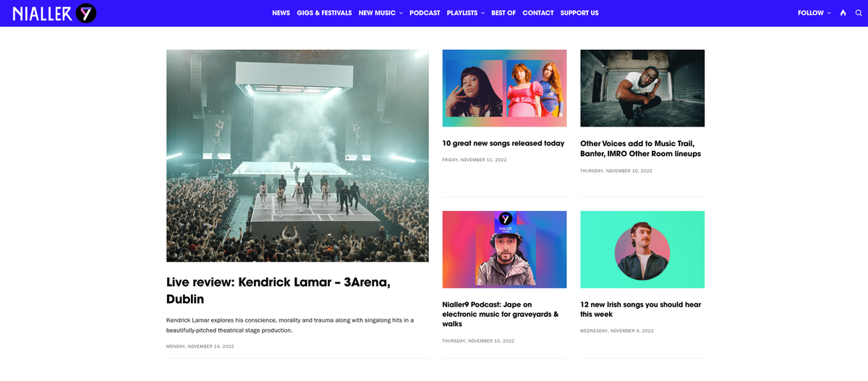
Task: Click the date 'Friday, November 11, 2022'
Action: point(475,159)
